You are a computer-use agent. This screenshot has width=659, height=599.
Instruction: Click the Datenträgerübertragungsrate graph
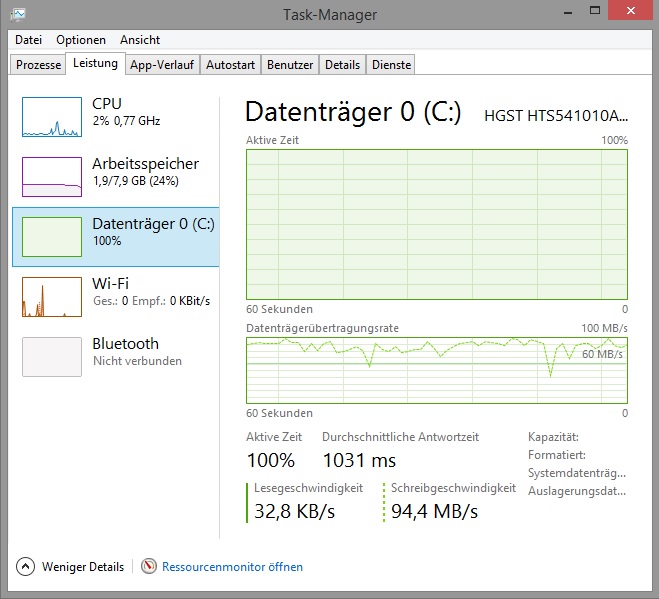tap(437, 370)
